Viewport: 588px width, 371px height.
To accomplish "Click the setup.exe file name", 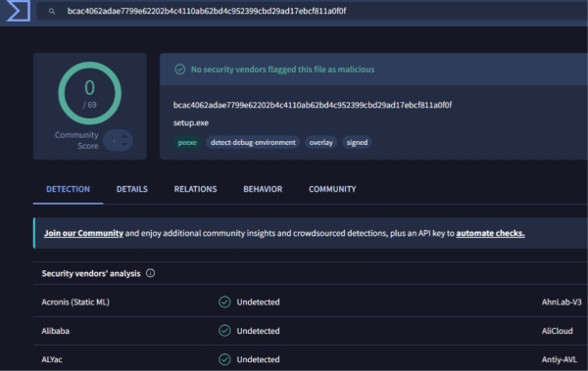I will tap(191, 123).
